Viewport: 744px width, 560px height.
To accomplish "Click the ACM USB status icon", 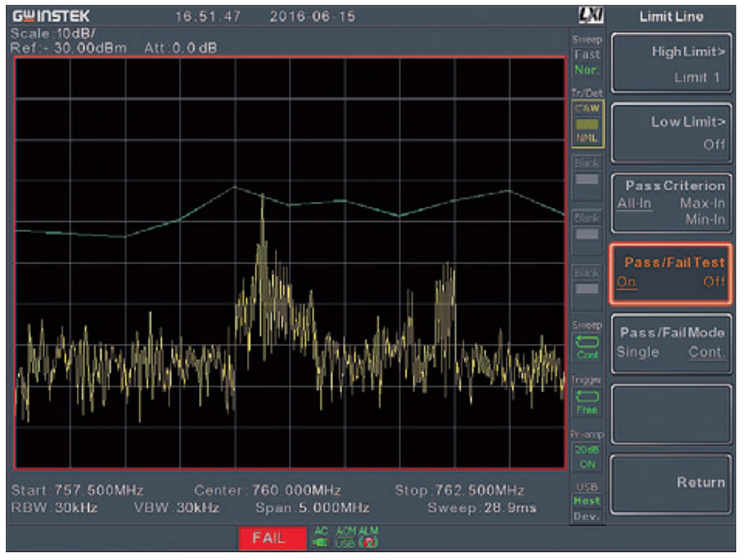I will click(346, 538).
